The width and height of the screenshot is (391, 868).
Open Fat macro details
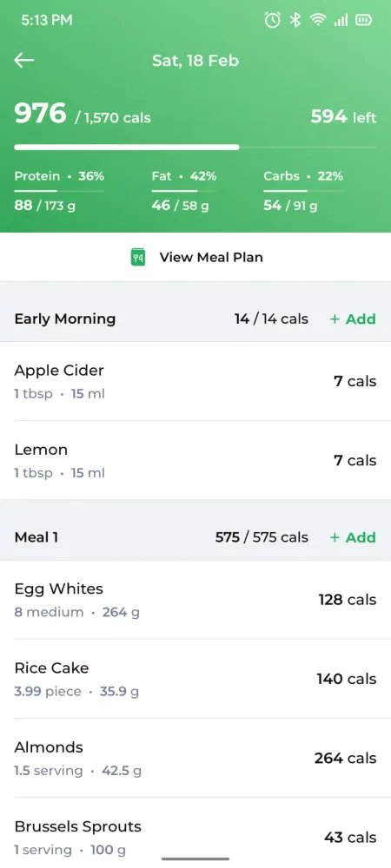tap(184, 191)
